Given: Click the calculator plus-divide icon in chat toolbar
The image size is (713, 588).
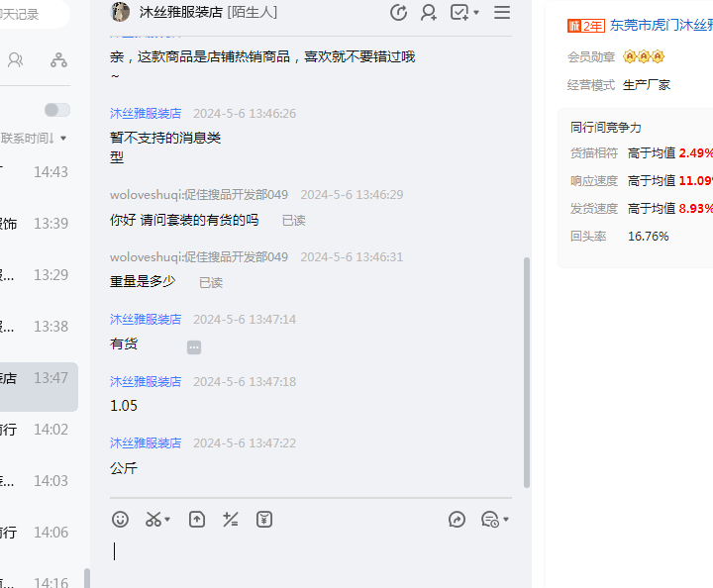Looking at the screenshot, I should tap(231, 520).
